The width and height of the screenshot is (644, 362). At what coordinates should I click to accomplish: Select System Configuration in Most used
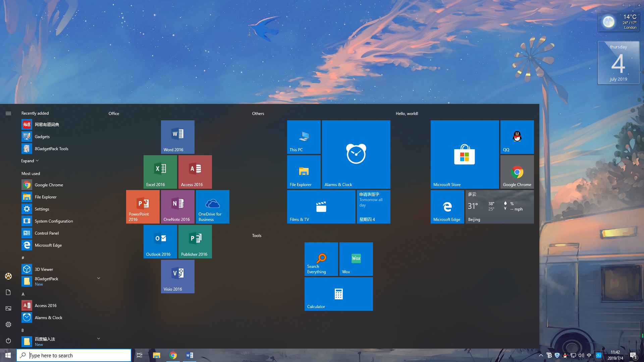coord(54,221)
